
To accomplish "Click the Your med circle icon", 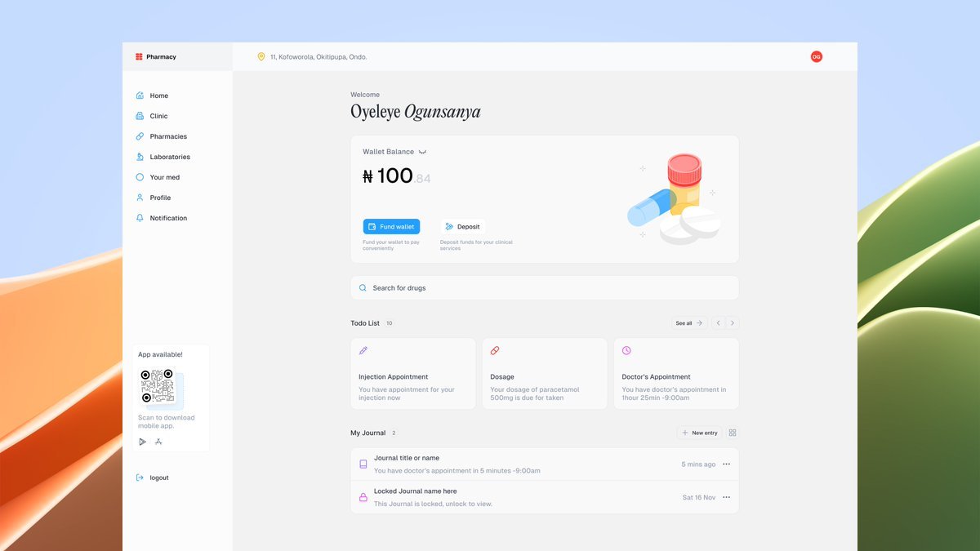I will (140, 177).
